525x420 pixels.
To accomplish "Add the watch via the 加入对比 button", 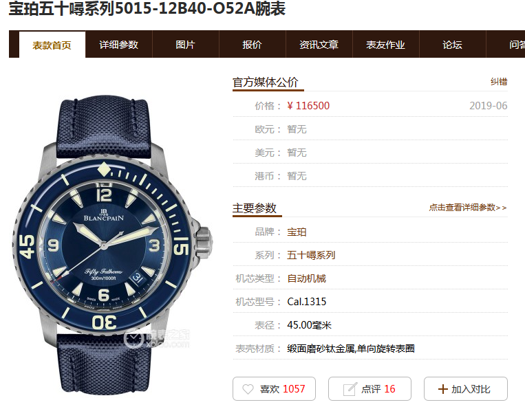I will 466,389.
